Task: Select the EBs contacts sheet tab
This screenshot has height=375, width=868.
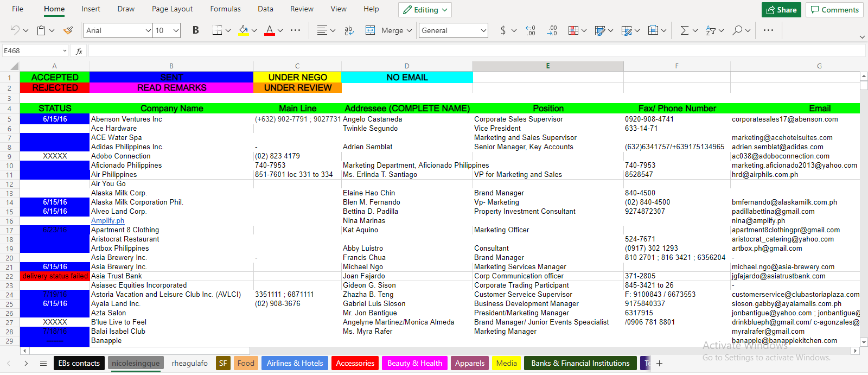Action: [79, 364]
